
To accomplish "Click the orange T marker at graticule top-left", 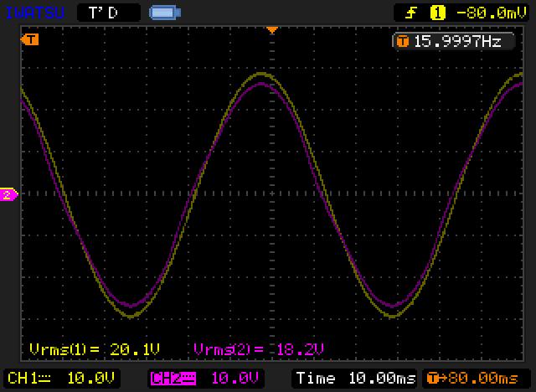I will pyautogui.click(x=30, y=39).
